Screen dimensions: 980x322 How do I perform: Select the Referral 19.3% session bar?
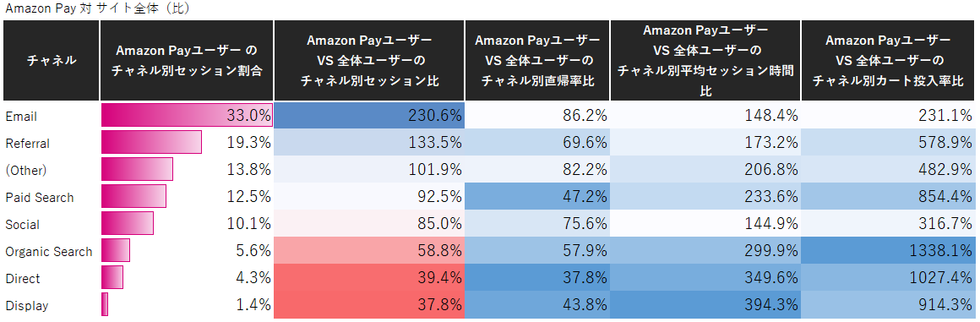click(151, 143)
